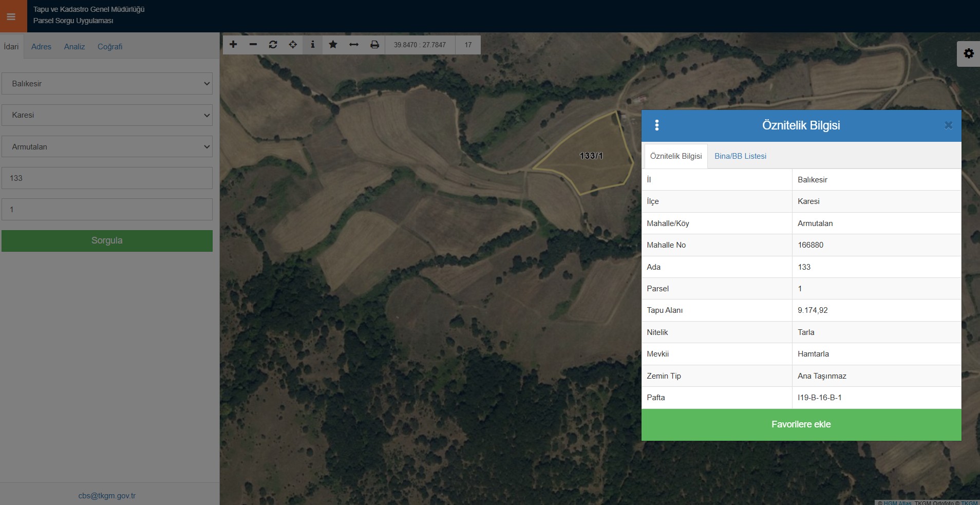Click the Ada input field containing 133

click(107, 178)
